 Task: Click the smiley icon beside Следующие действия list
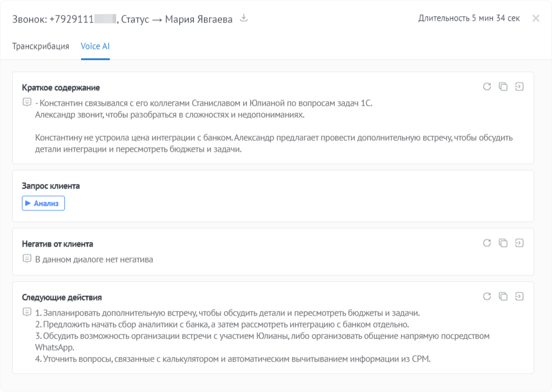[x=27, y=312]
